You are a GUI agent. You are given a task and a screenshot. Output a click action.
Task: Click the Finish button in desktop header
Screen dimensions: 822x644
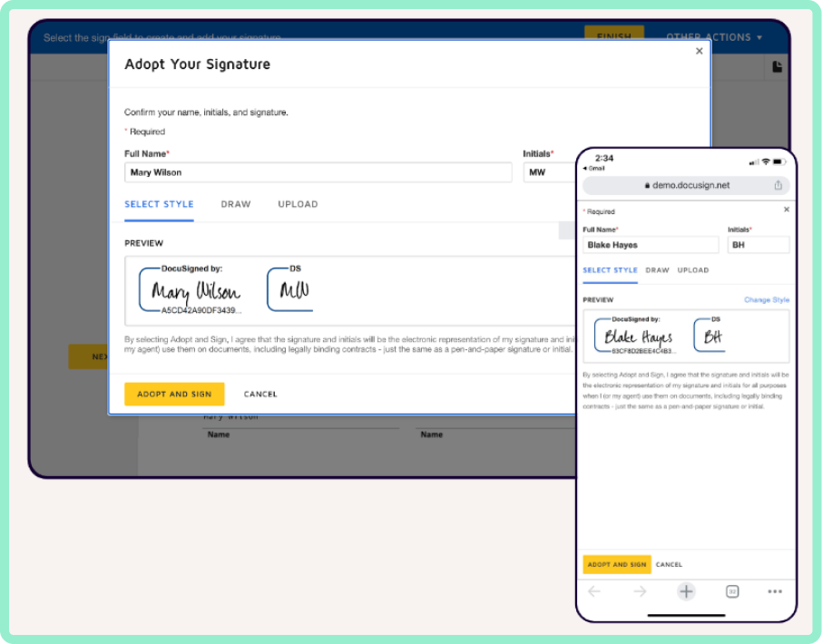(614, 34)
